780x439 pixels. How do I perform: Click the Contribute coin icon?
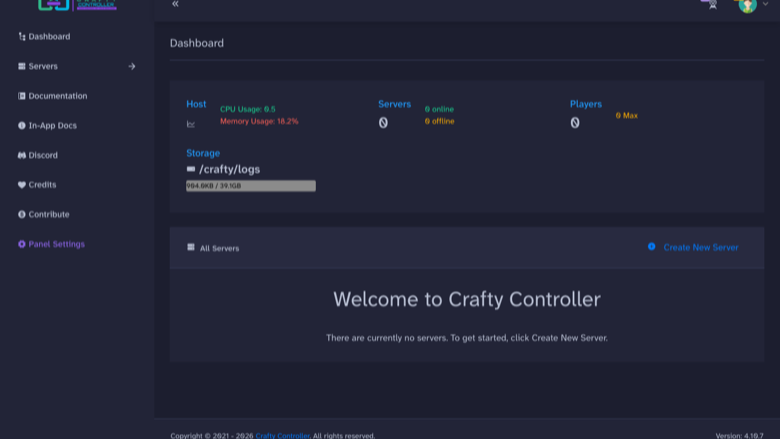point(22,214)
